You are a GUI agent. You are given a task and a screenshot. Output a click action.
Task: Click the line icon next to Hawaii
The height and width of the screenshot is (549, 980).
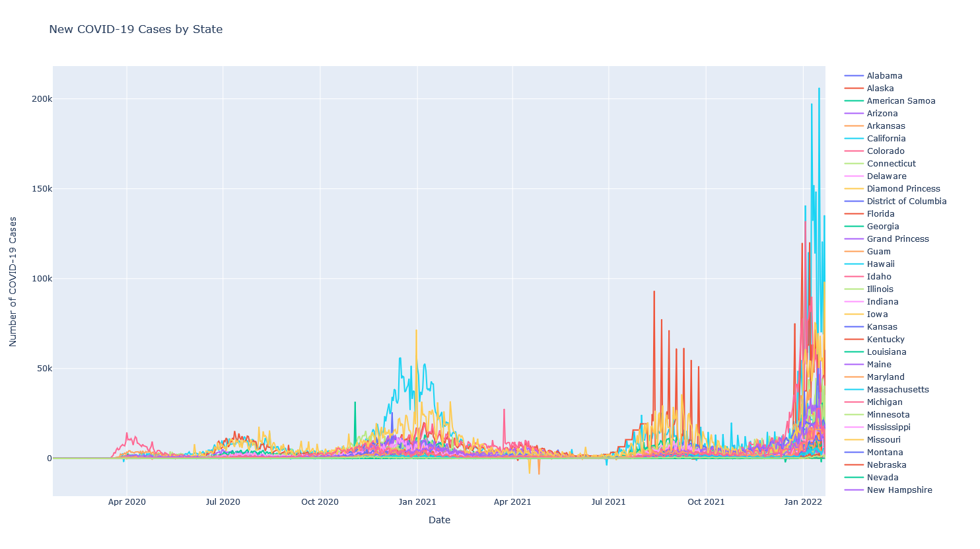(854, 264)
